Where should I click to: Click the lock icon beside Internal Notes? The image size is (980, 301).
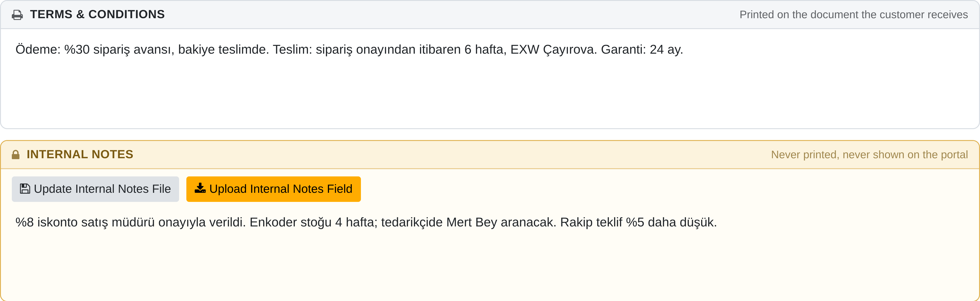16,155
